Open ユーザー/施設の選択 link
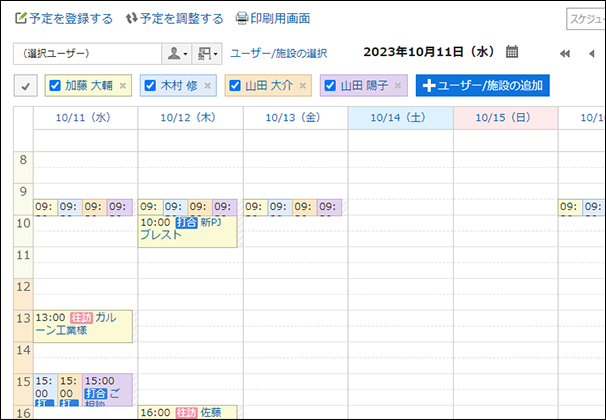This screenshot has height=420, width=606. click(x=279, y=53)
